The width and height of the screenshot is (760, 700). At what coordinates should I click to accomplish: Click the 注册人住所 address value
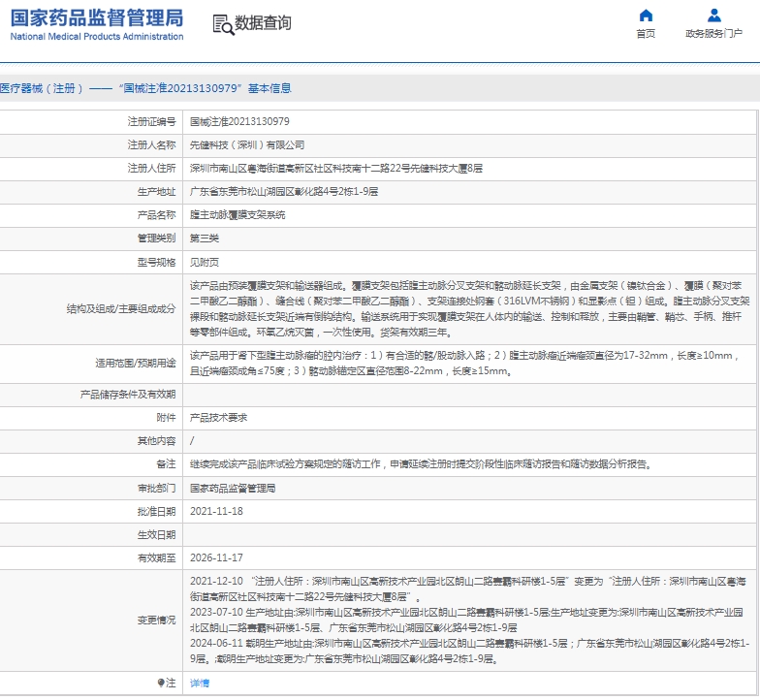pyautogui.click(x=335, y=169)
